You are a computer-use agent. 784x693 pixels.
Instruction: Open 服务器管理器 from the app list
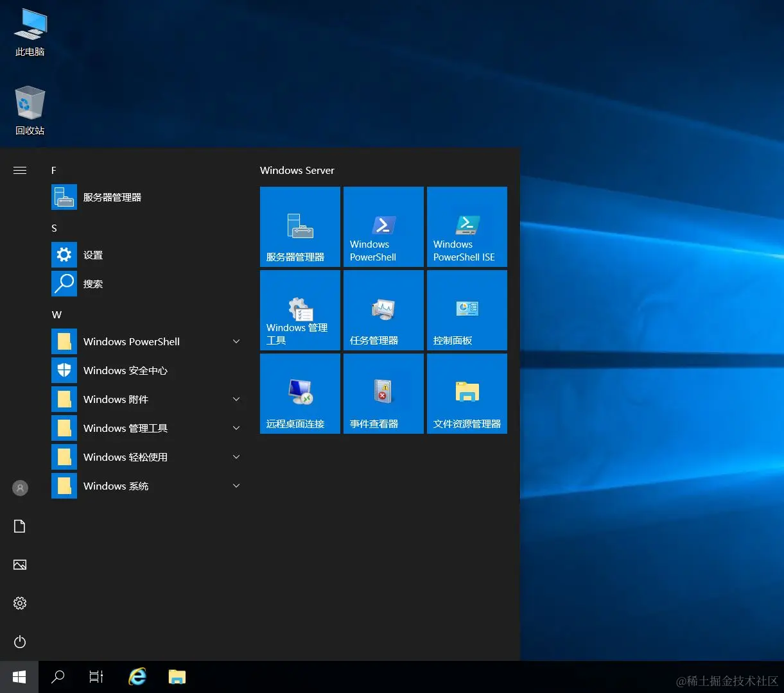(148, 198)
